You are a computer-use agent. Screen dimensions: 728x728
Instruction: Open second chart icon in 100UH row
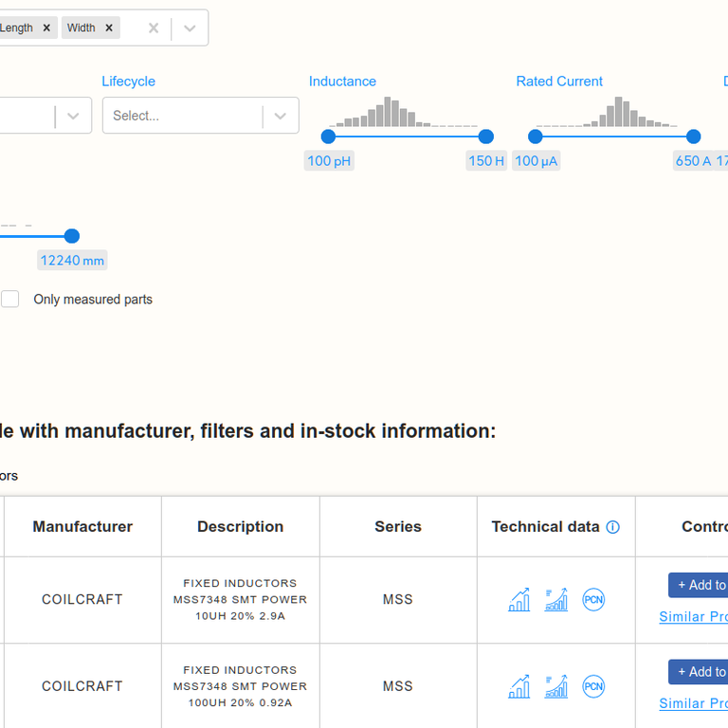click(x=556, y=686)
